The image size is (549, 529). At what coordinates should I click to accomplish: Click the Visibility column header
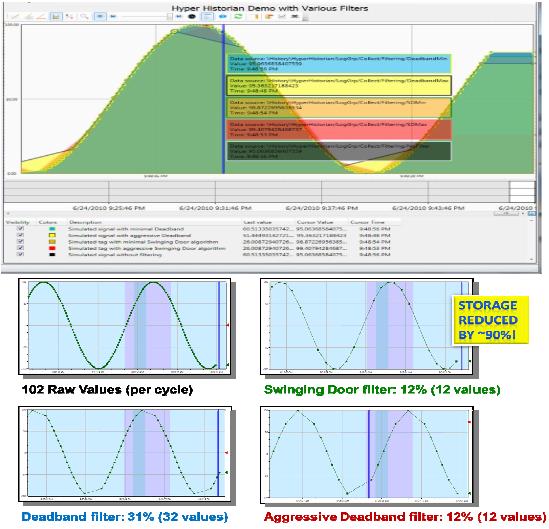[18, 222]
